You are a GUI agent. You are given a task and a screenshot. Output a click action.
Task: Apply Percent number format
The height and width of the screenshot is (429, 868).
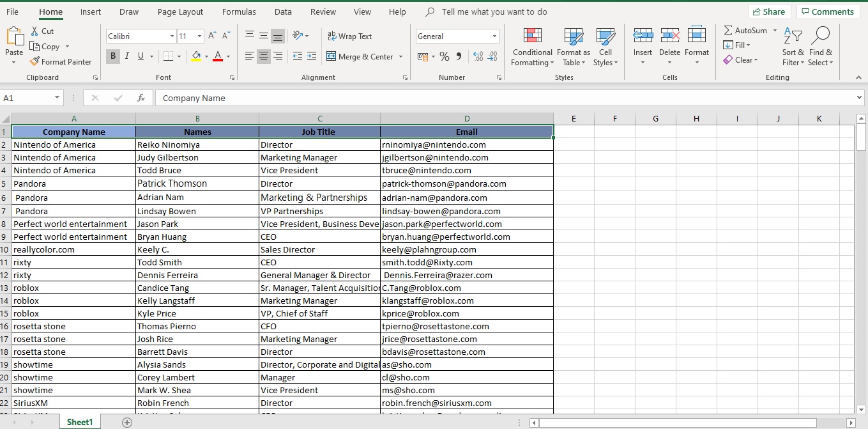click(x=445, y=56)
